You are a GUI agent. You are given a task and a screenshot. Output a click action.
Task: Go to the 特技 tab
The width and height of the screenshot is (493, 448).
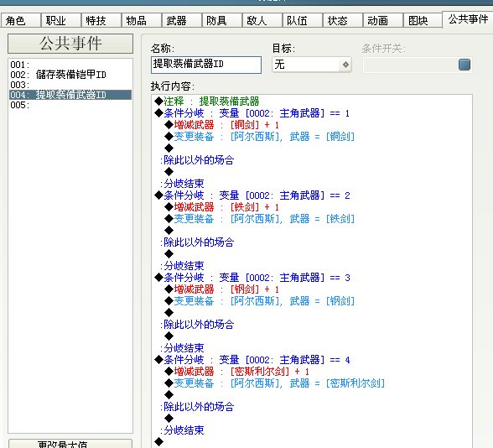coord(101,20)
